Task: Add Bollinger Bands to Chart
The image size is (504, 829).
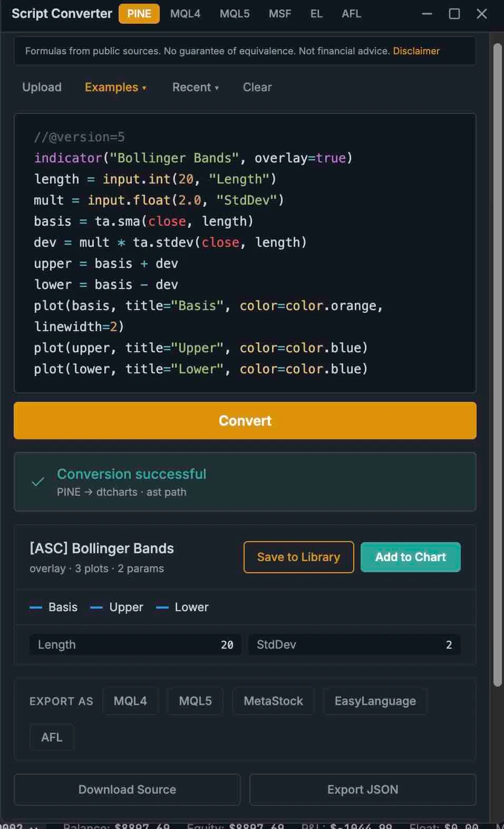Action: (x=411, y=557)
